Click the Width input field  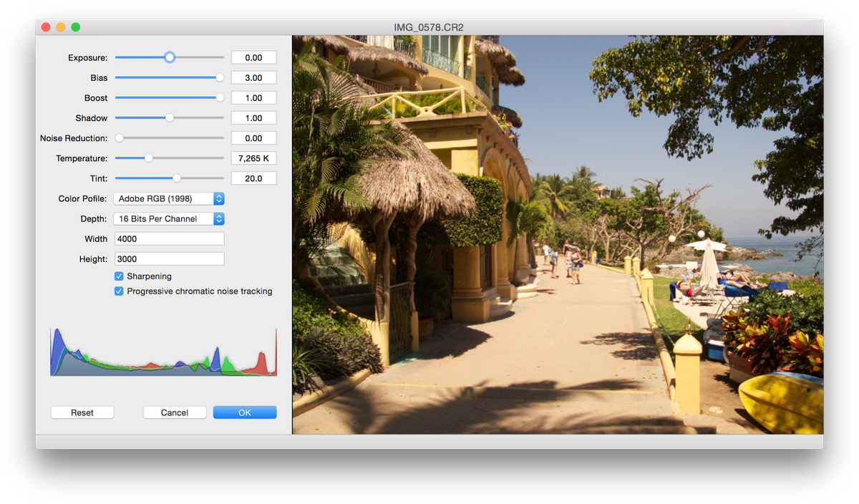pos(169,238)
